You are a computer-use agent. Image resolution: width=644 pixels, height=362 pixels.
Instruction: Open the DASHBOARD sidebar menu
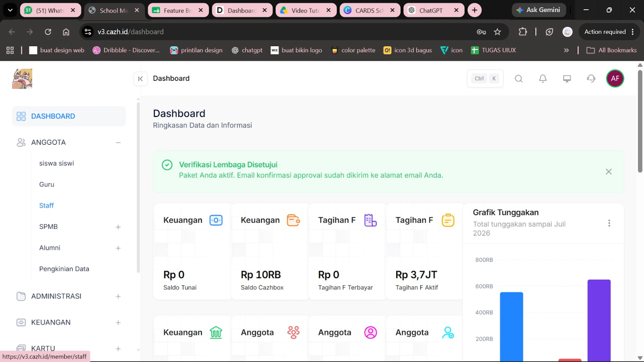tap(69, 116)
